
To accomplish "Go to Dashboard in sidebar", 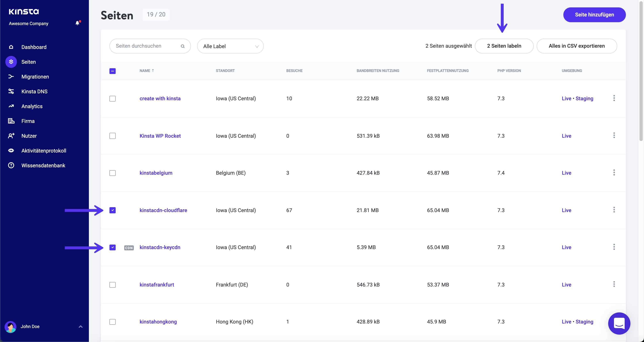I will 34,47.
